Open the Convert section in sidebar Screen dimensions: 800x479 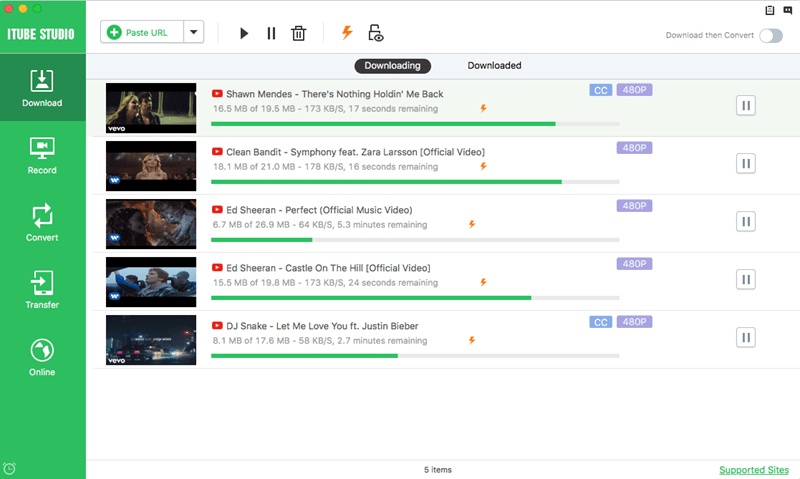[42, 223]
